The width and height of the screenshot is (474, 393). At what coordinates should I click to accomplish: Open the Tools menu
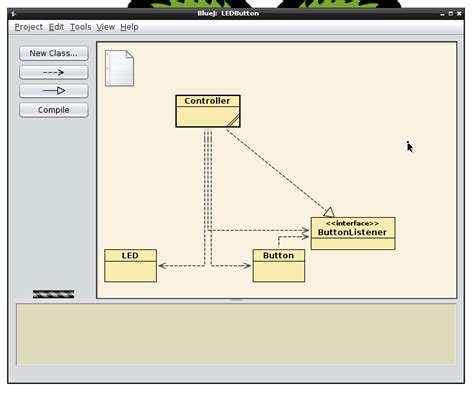(80, 27)
